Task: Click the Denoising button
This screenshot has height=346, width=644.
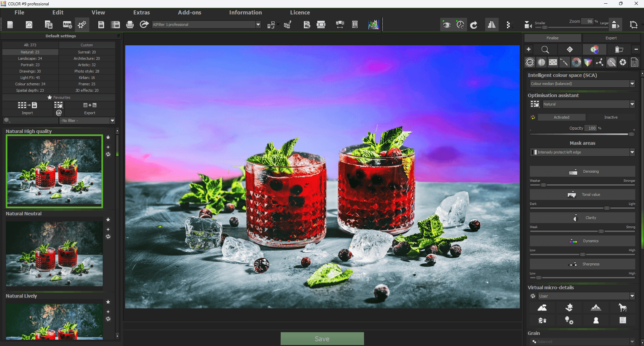Action: pyautogui.click(x=582, y=171)
